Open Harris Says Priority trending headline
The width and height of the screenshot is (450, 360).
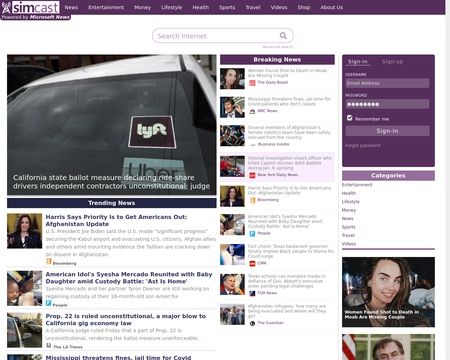[116, 220]
